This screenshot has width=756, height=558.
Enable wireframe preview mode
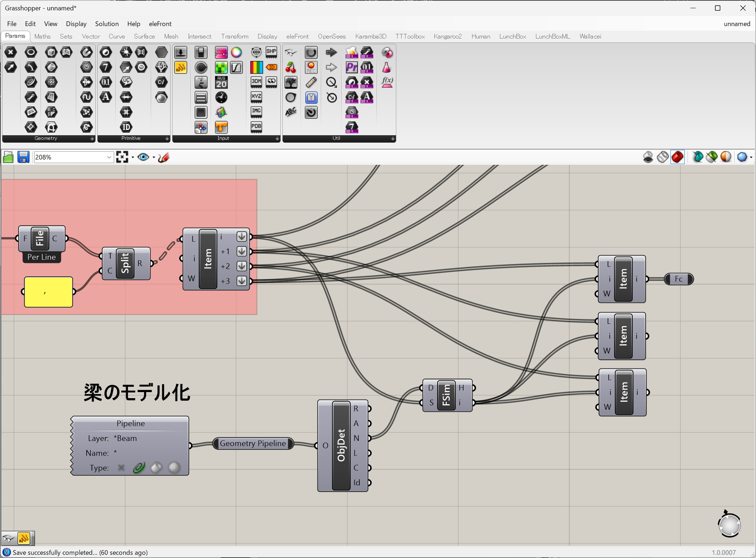(x=663, y=157)
